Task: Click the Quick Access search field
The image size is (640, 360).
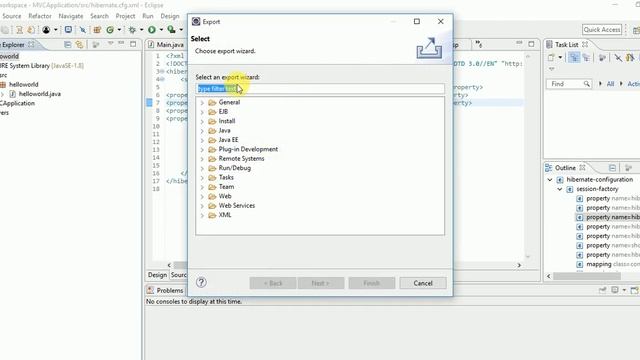Action: (x=602, y=30)
